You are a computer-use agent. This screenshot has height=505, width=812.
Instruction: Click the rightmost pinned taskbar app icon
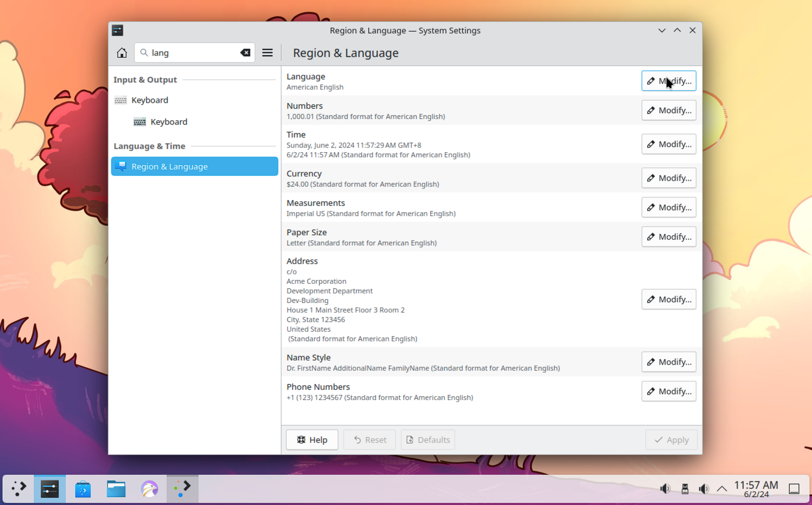[183, 489]
